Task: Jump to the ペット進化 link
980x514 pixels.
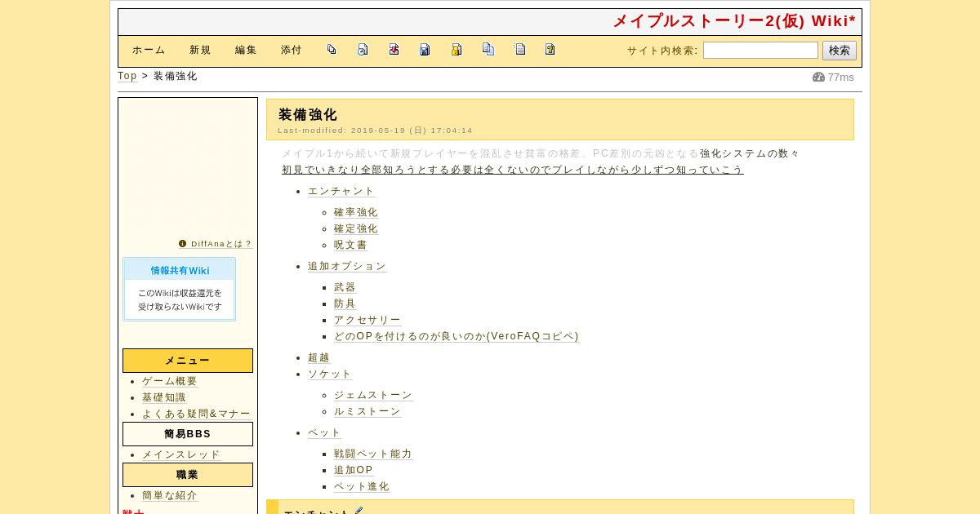Action: 362,486
